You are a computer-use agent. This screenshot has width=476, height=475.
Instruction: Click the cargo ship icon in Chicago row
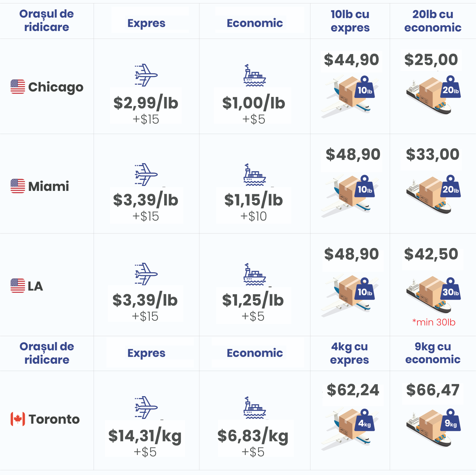tap(255, 75)
